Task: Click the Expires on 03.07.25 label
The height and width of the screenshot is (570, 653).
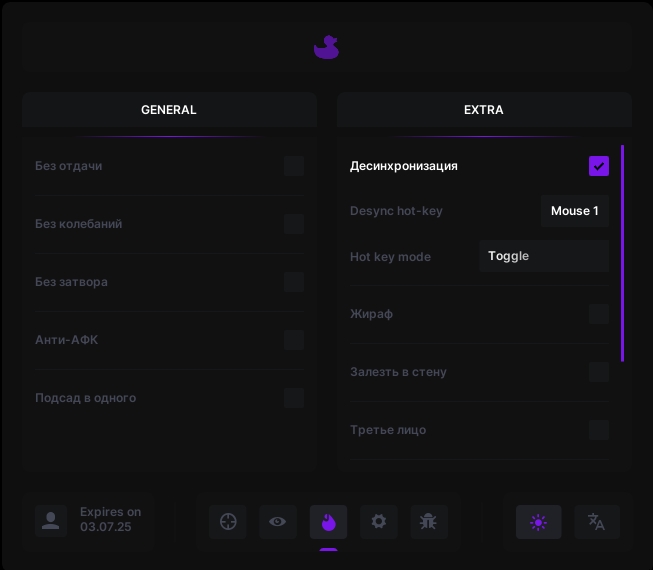Action: coord(110,519)
